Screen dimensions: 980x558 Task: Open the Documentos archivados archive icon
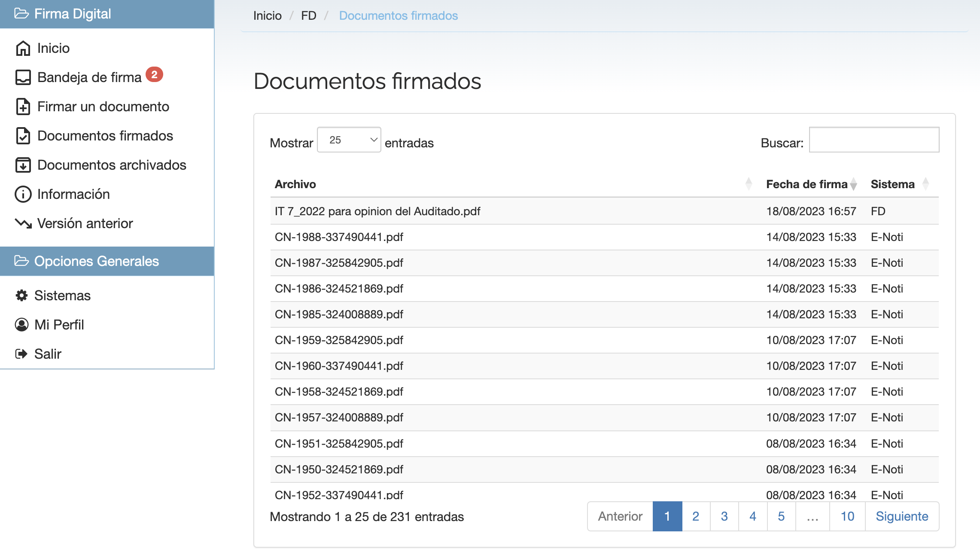[x=23, y=165]
